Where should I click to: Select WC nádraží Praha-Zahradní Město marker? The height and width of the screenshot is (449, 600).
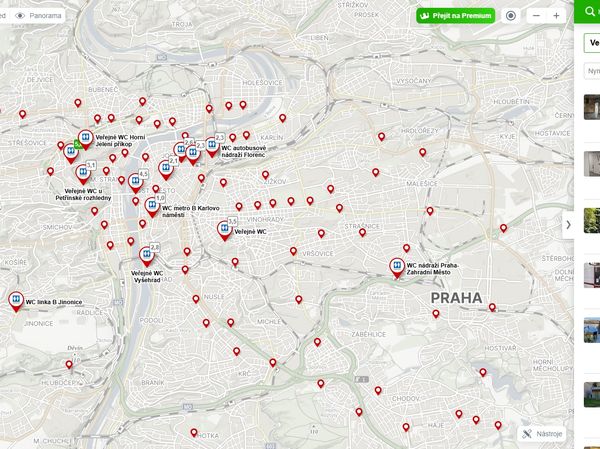click(x=397, y=268)
